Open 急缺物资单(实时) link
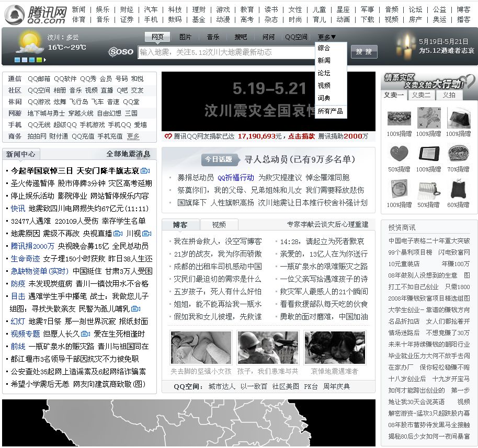This screenshot has height=448, width=478. (x=40, y=271)
